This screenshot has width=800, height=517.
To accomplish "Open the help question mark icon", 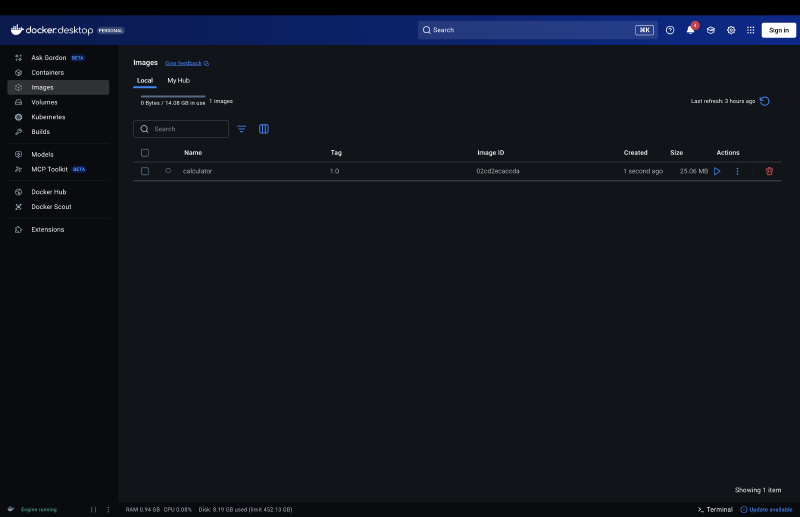I will (x=670, y=30).
